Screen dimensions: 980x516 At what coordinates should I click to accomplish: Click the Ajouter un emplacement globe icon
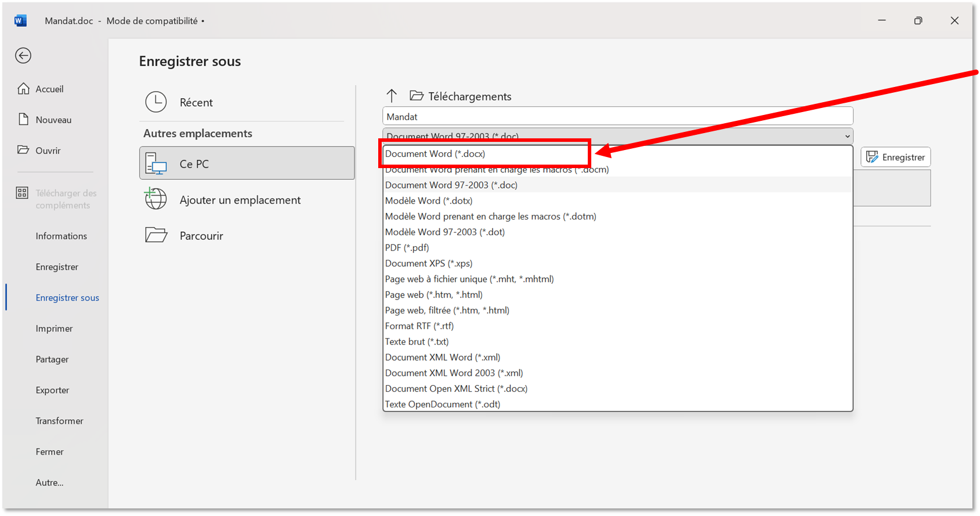point(156,199)
